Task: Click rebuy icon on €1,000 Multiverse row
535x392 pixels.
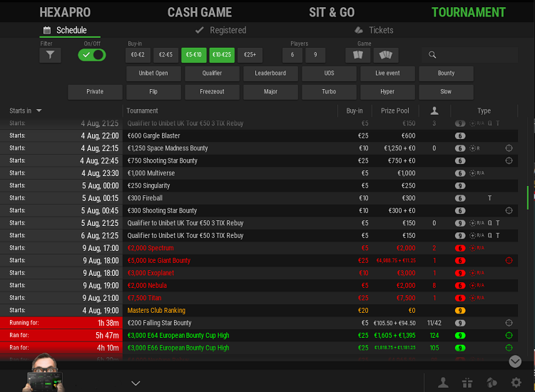Action: point(477,173)
